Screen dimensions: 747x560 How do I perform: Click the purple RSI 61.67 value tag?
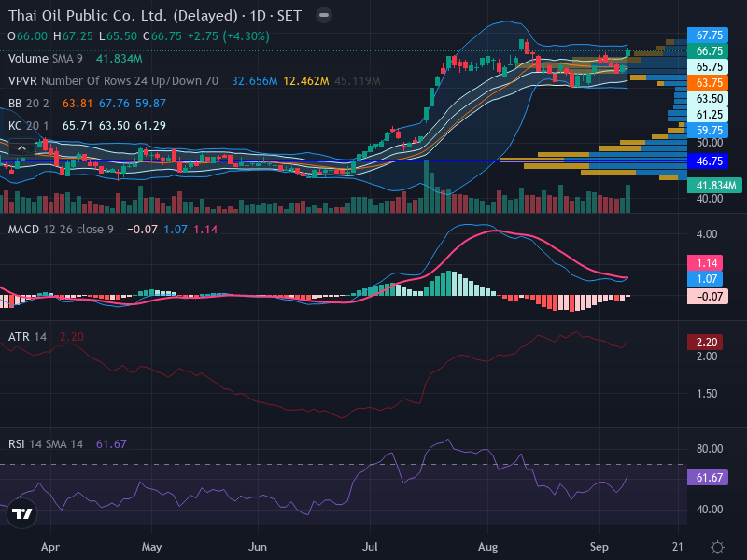coord(708,477)
